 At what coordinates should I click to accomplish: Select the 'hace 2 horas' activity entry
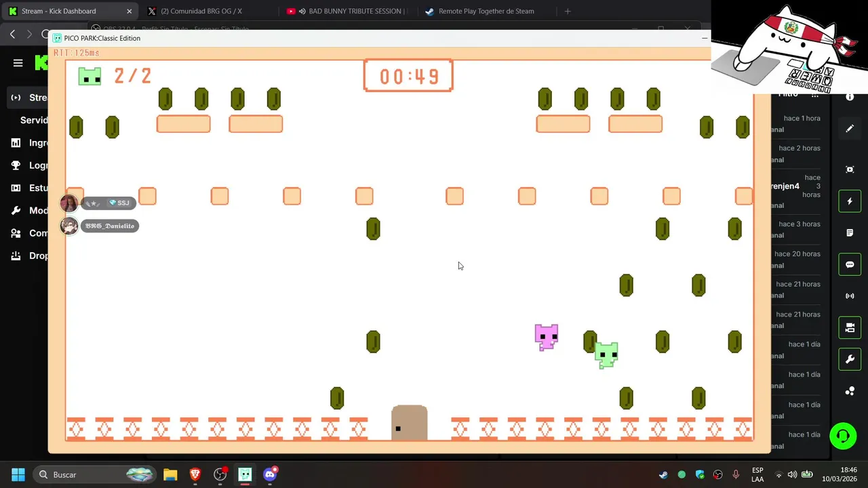(x=800, y=148)
